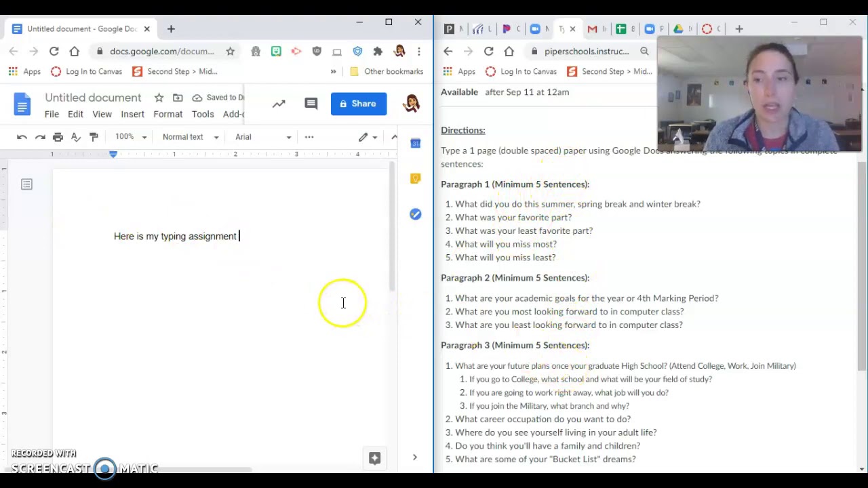
Task: Hide the side panel with arrow
Action: [x=414, y=457]
